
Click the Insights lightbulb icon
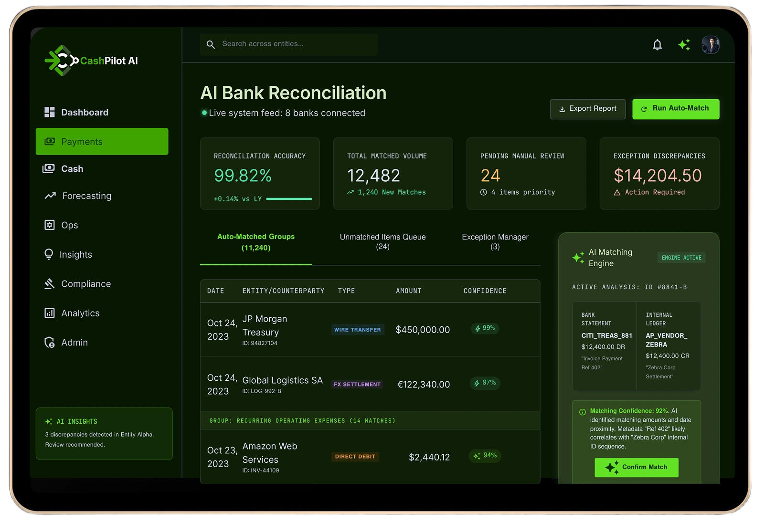49,254
